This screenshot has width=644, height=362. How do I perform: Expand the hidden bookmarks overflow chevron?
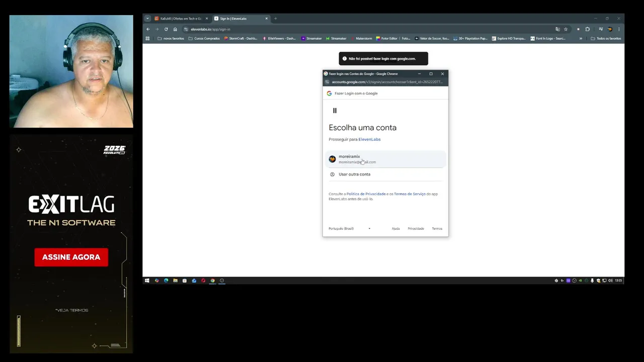pyautogui.click(x=581, y=38)
